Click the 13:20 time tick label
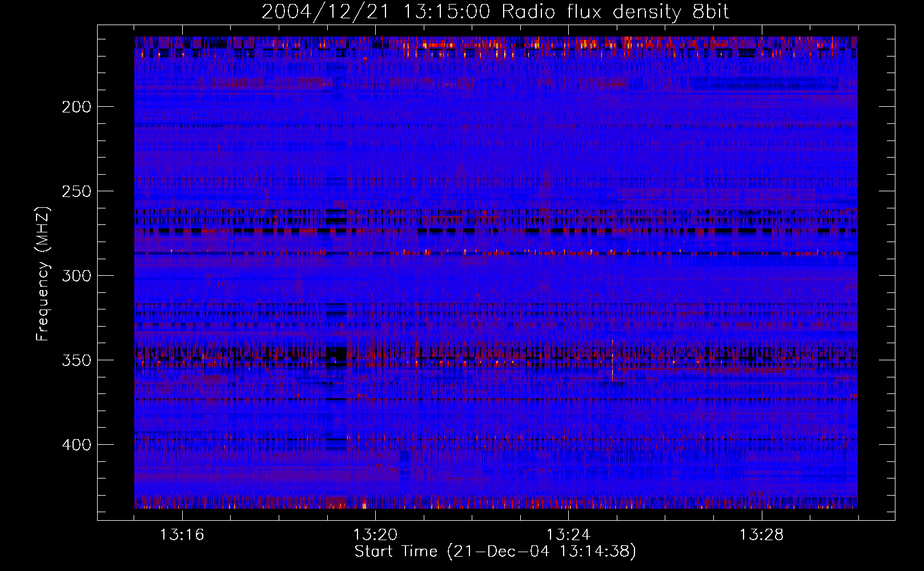924x571 pixels. 375,535
